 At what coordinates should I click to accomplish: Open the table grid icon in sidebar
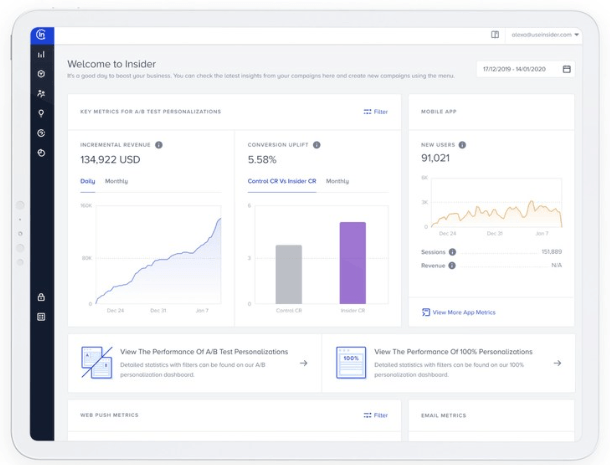tap(41, 317)
